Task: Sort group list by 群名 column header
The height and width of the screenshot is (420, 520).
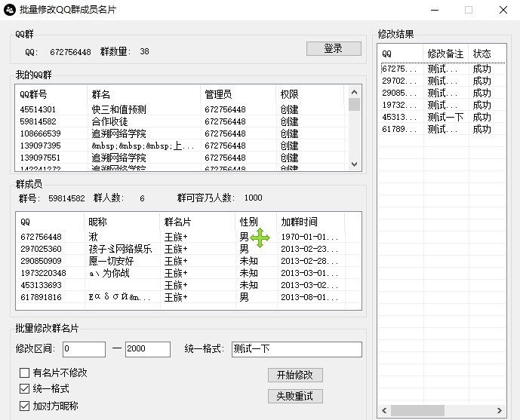Action: 143,94
